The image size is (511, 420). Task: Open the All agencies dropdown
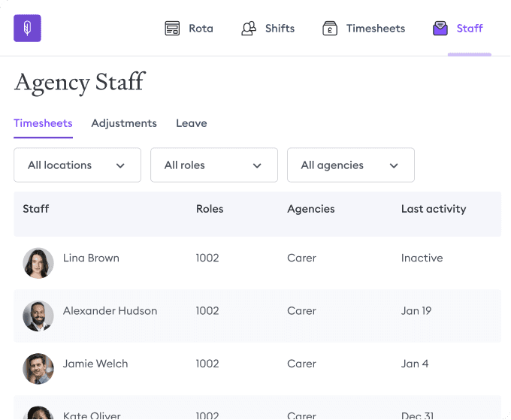point(351,165)
